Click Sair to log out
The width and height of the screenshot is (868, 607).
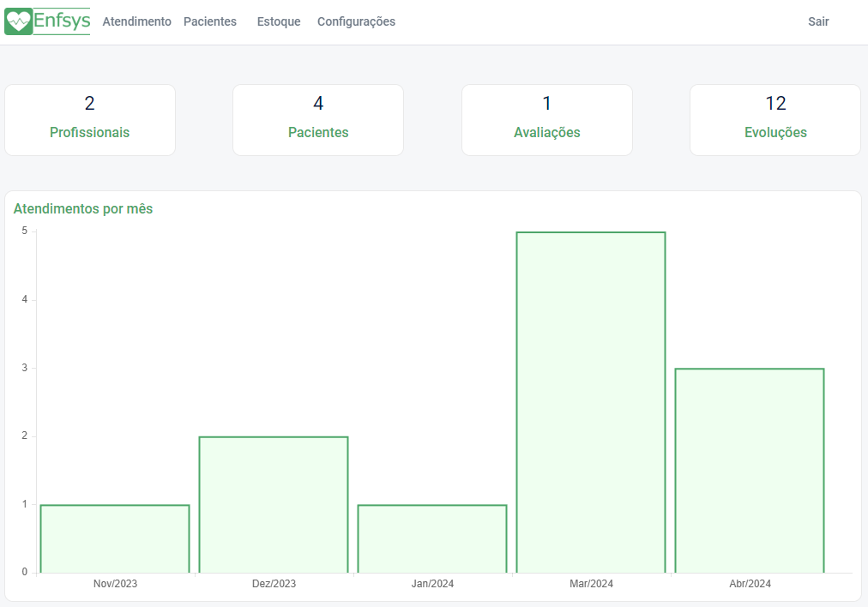(818, 21)
